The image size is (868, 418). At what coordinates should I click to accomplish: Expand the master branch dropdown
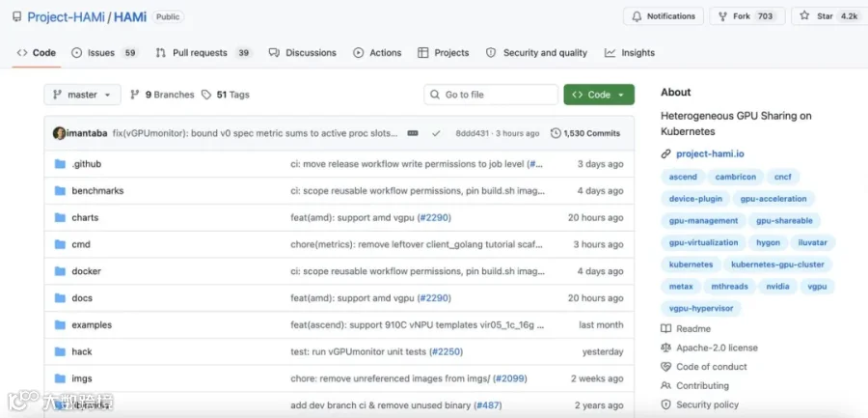pyautogui.click(x=82, y=95)
